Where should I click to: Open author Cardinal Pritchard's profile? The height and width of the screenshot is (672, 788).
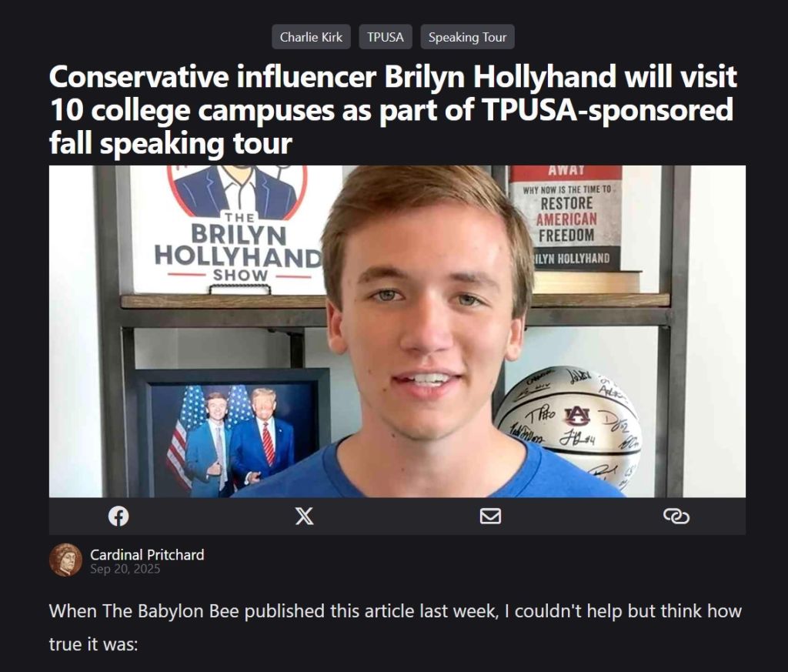[x=147, y=554]
